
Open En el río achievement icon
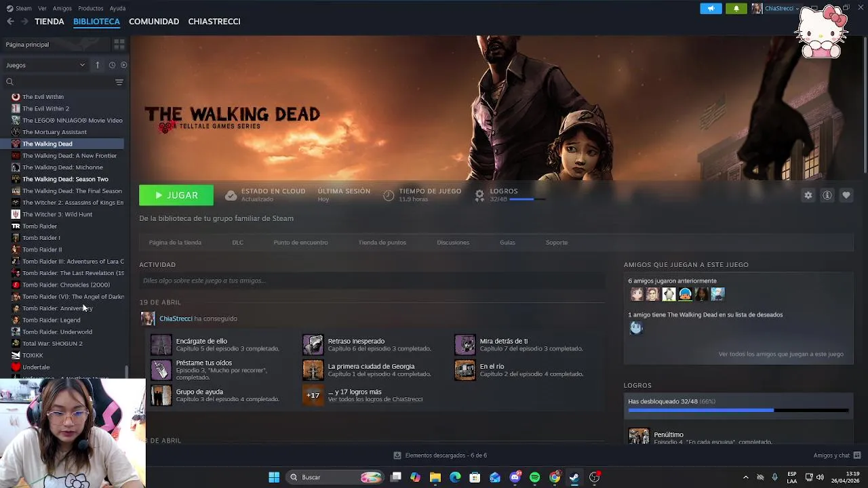click(x=465, y=369)
